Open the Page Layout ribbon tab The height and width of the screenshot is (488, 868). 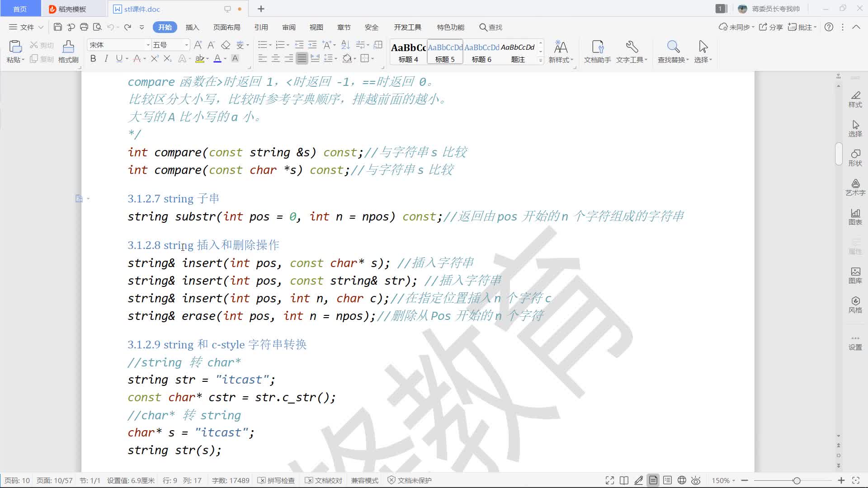[226, 27]
